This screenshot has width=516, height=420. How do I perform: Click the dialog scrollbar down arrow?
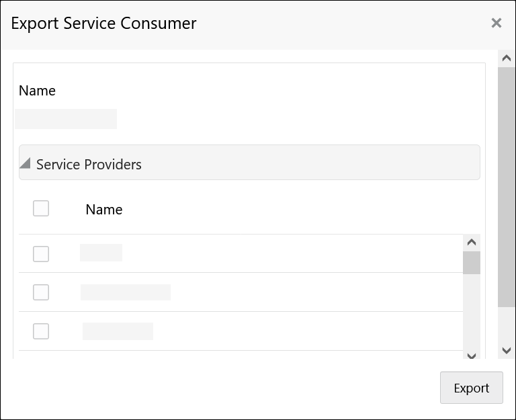[x=507, y=351]
